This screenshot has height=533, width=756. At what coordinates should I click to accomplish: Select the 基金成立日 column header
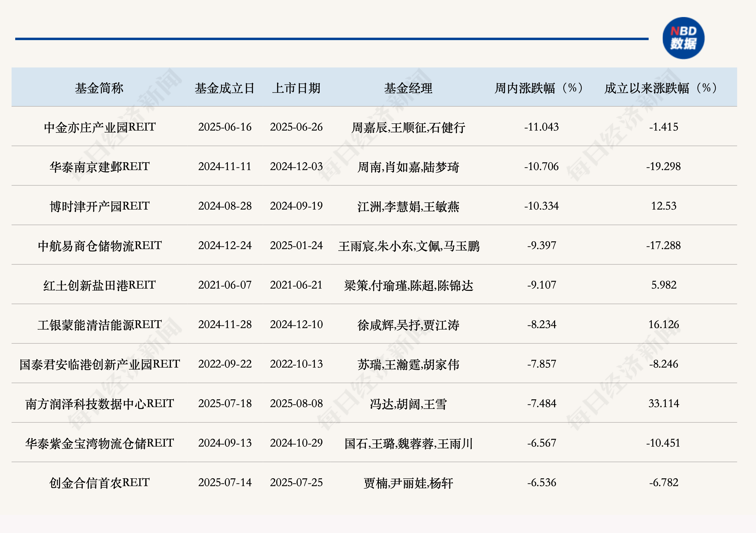[224, 88]
